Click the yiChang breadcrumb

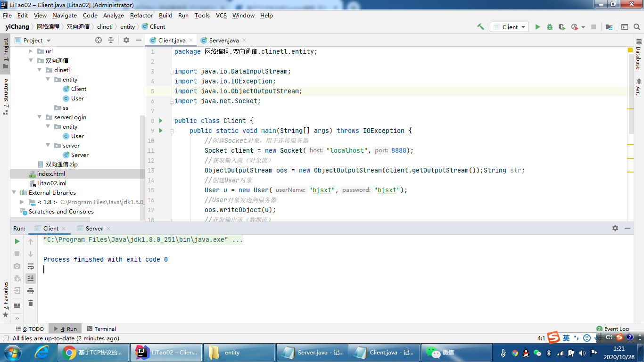coord(17,27)
